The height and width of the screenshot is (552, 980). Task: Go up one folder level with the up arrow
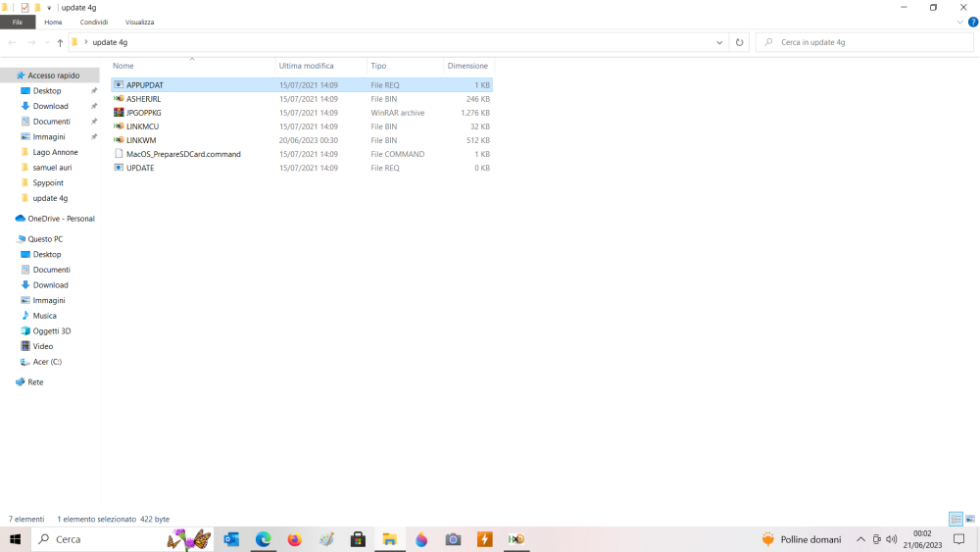[x=60, y=42]
